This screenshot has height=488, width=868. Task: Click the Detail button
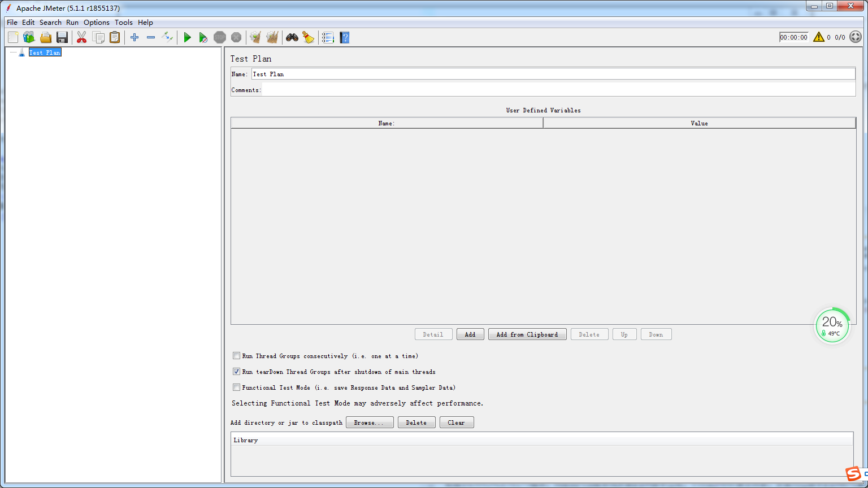433,334
